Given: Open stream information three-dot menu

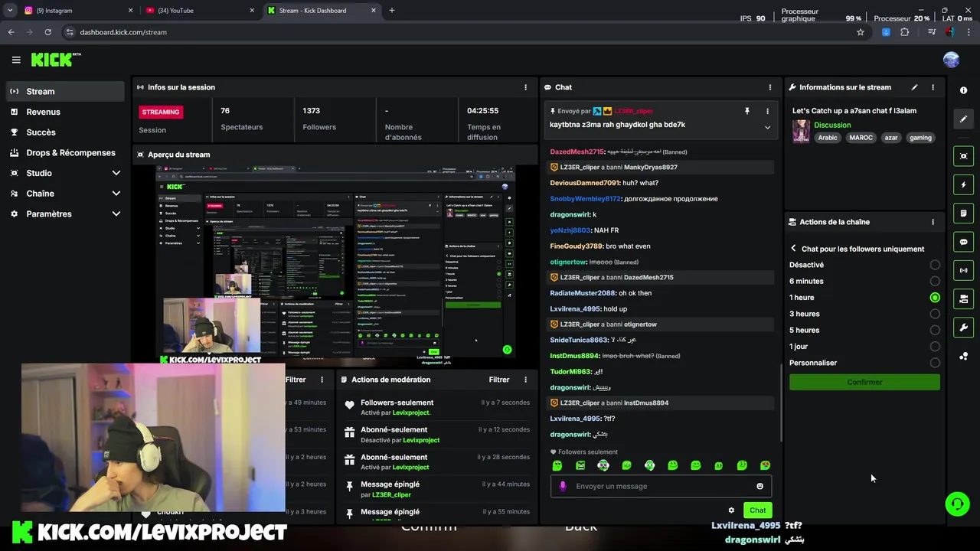Looking at the screenshot, I should (933, 87).
